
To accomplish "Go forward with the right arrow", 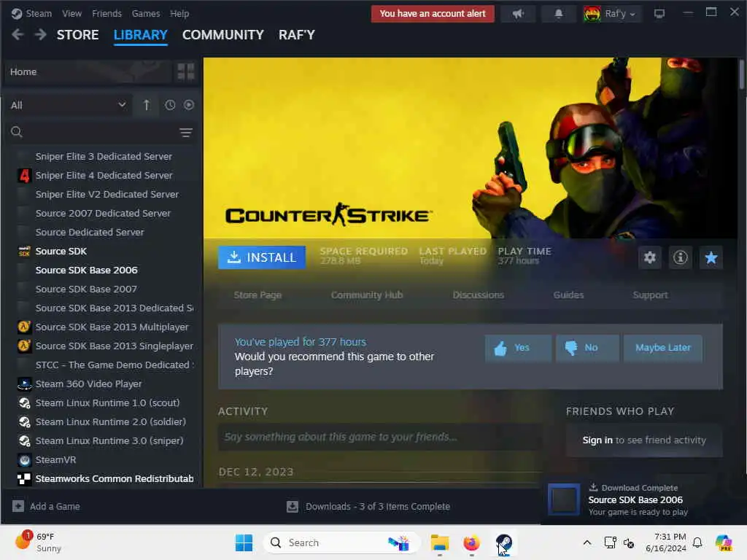I will pos(41,35).
